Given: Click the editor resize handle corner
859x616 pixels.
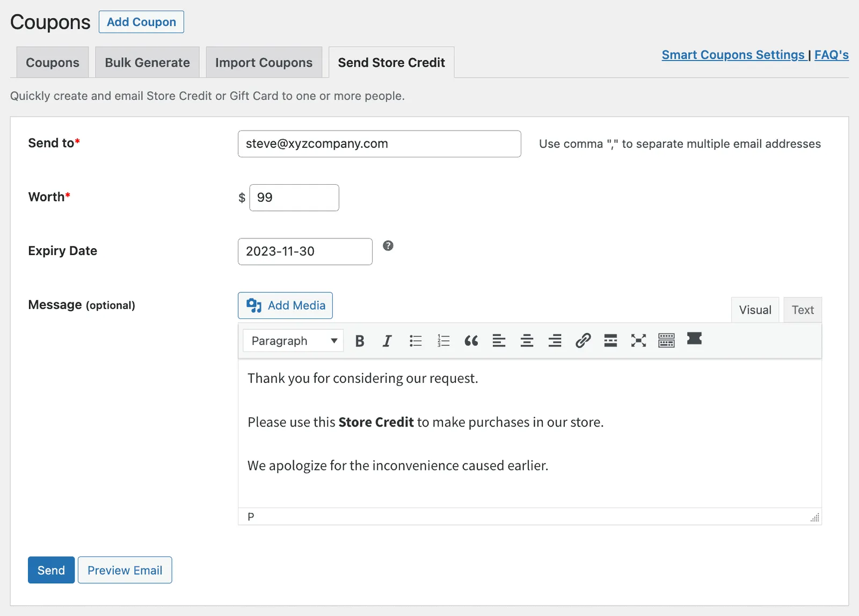Looking at the screenshot, I should click(x=815, y=517).
